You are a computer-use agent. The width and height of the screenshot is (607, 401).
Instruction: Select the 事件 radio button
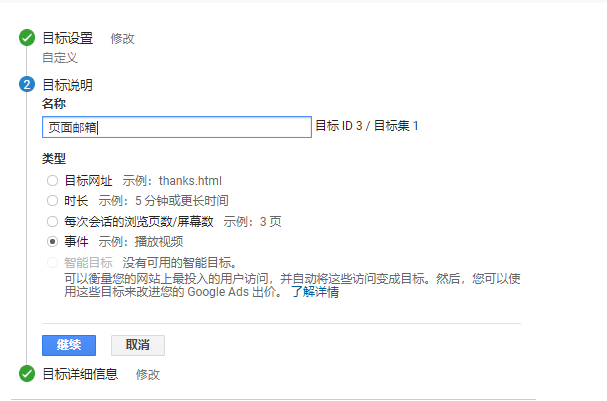(52, 241)
